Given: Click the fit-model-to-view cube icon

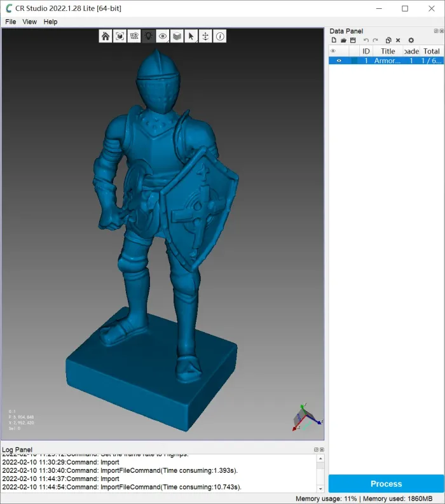Looking at the screenshot, I should point(120,36).
